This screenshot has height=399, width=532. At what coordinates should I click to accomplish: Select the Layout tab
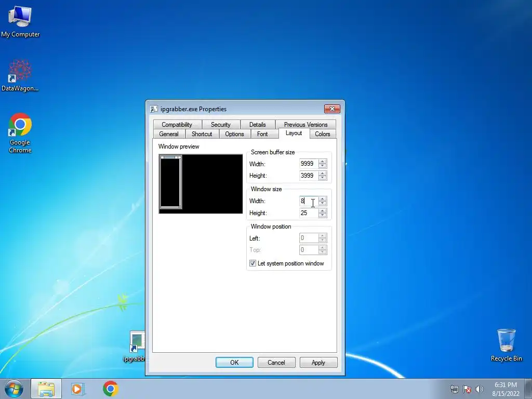[x=294, y=134]
